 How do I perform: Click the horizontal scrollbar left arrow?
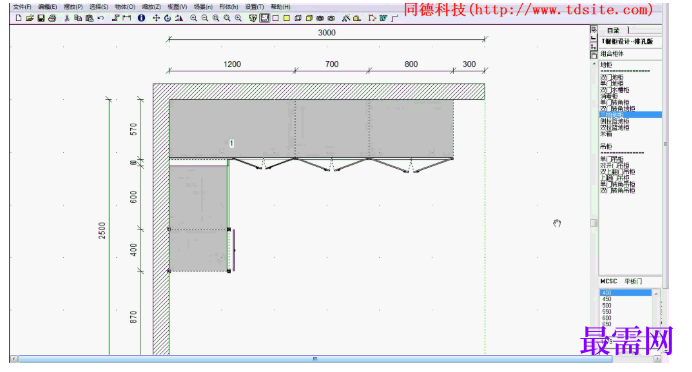pyautogui.click(x=14, y=359)
